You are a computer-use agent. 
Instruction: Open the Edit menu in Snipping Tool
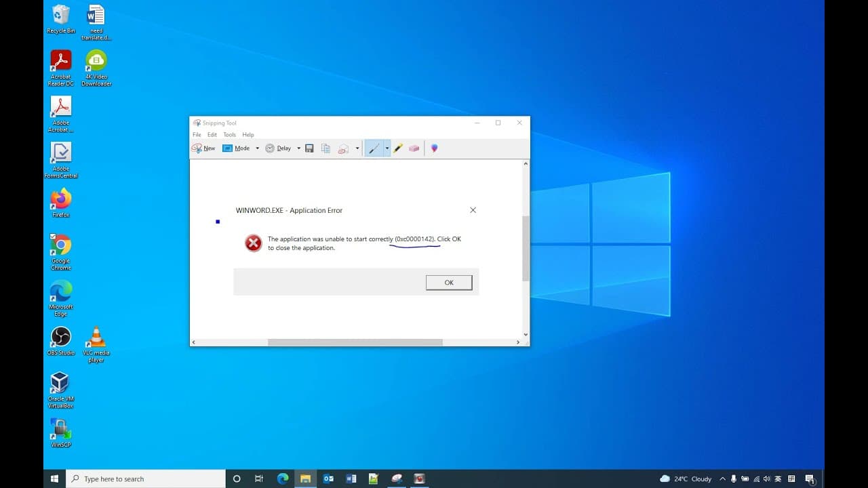click(x=212, y=135)
